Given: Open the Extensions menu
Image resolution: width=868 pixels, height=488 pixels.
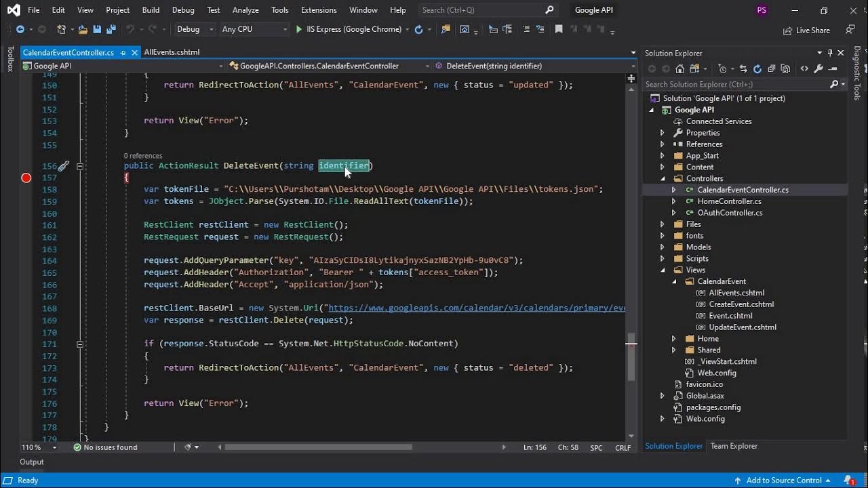Looking at the screenshot, I should click(319, 10).
